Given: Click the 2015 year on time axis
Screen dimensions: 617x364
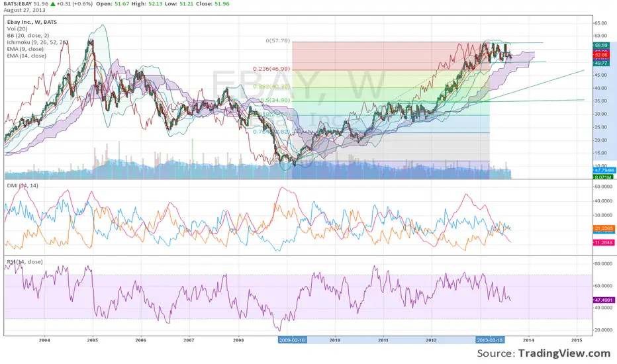Looking at the screenshot, I should [577, 340].
